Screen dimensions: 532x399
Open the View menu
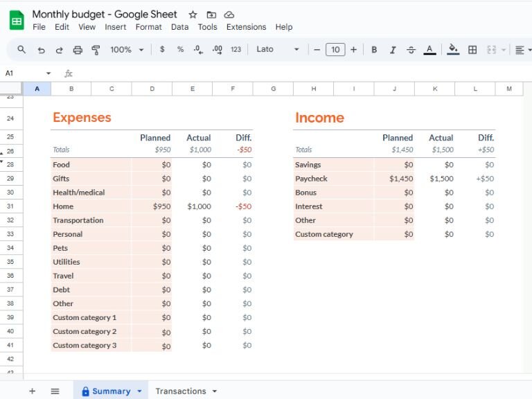point(87,27)
